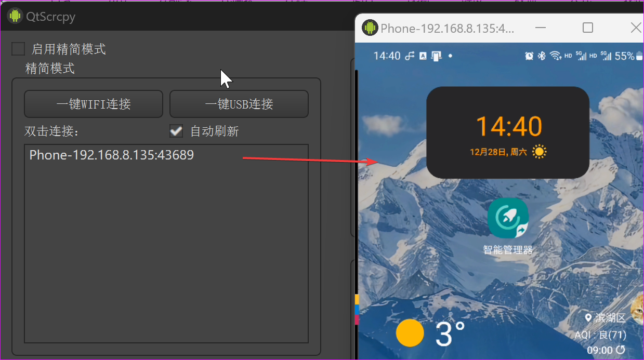Tap the weather sun icon in clock widget
The height and width of the screenshot is (360, 644).
click(539, 151)
